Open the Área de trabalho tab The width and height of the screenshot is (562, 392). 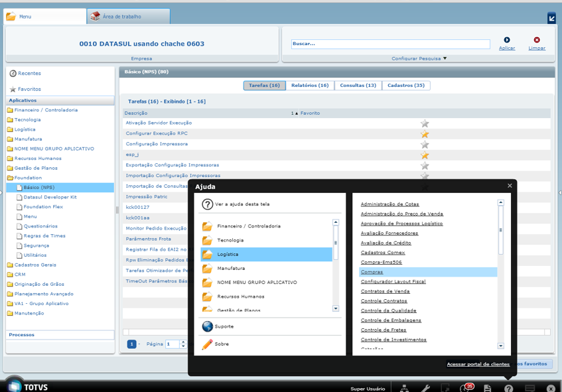(x=128, y=17)
